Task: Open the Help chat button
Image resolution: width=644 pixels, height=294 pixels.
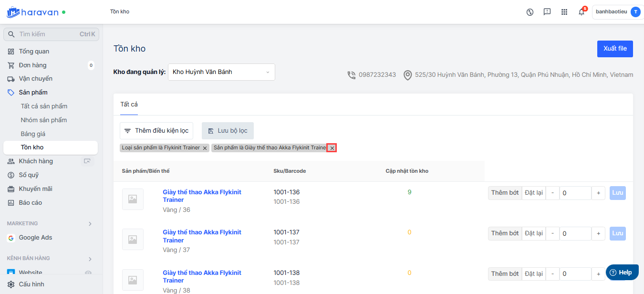Action: 622,273
